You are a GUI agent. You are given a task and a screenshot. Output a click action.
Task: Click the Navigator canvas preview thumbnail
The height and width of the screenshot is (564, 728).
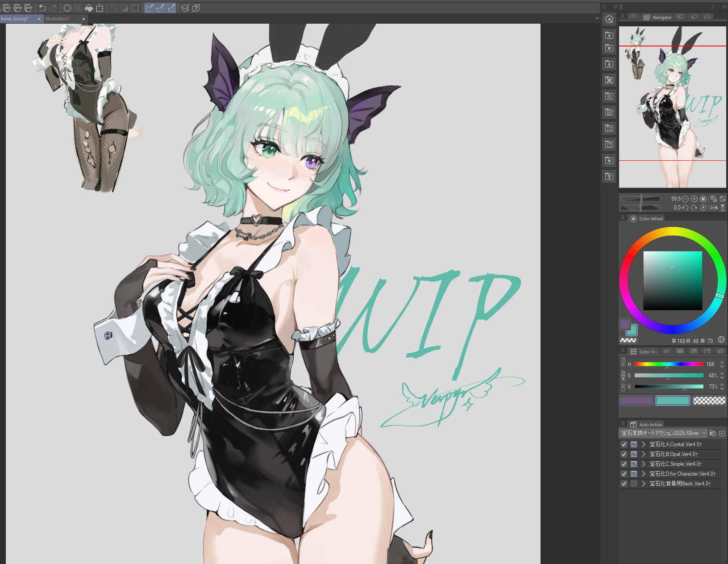tap(672, 107)
